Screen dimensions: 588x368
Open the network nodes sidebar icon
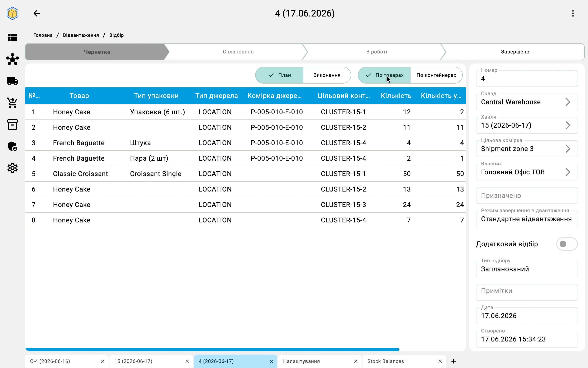click(12, 59)
